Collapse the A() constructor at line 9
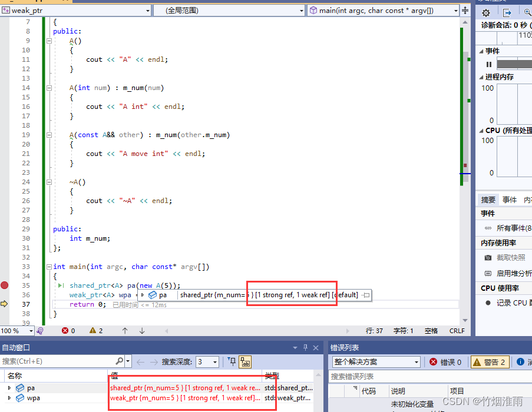Viewport: 532px width, 412px height. click(49, 41)
